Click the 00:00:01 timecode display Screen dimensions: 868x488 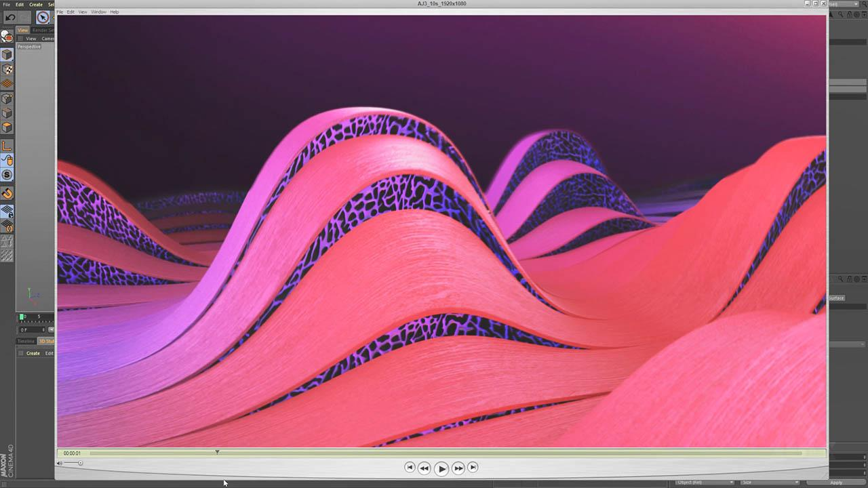click(72, 453)
